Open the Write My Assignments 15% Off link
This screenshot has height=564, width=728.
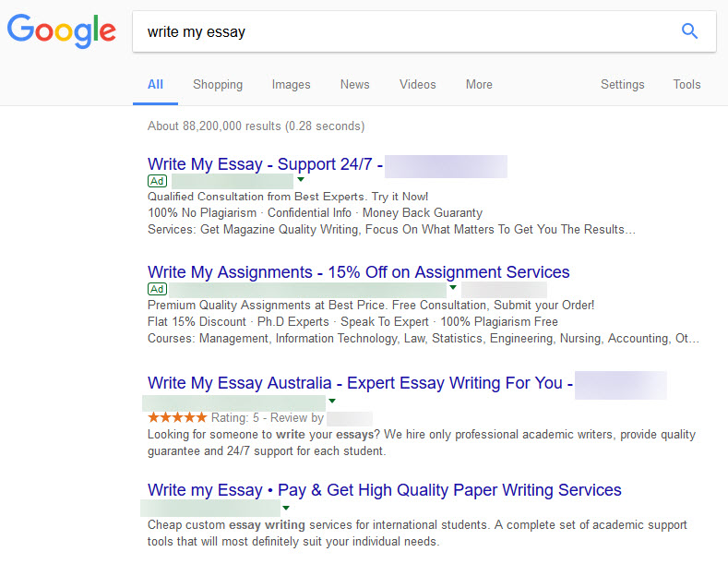tap(358, 272)
